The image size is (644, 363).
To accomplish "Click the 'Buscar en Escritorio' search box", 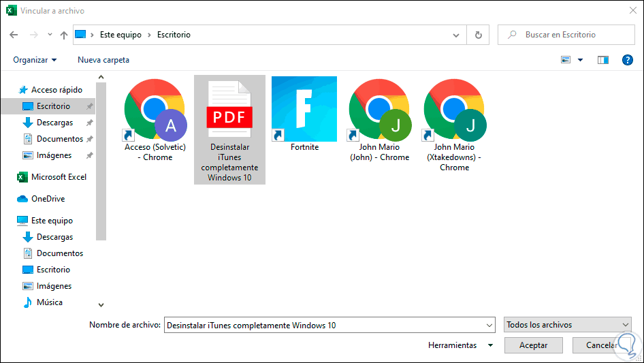I will click(566, 35).
